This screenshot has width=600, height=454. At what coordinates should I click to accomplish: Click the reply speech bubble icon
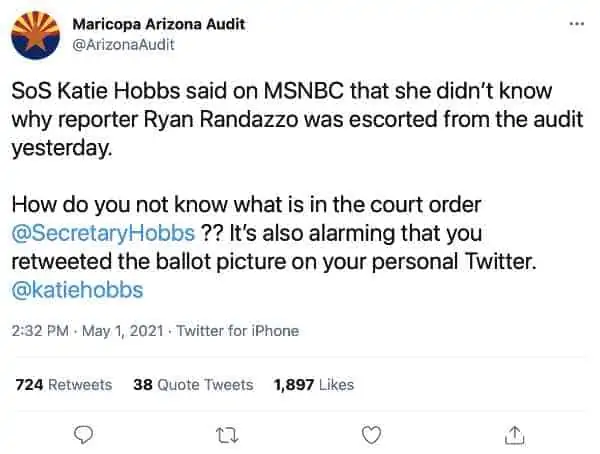click(x=83, y=435)
